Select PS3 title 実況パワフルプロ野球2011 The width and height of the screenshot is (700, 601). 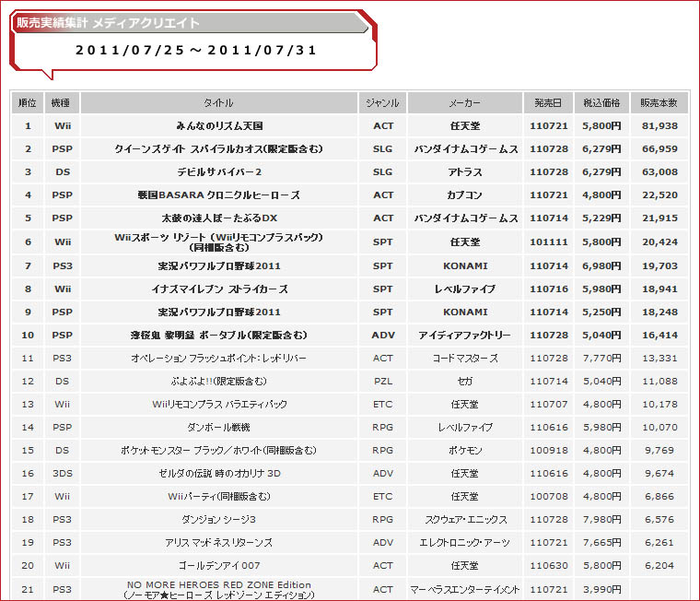pyautogui.click(x=219, y=265)
